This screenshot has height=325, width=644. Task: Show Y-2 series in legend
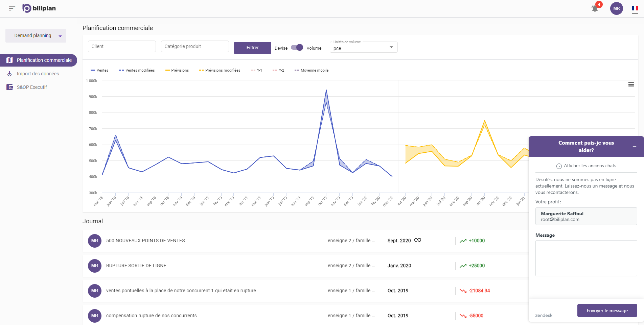pyautogui.click(x=278, y=70)
